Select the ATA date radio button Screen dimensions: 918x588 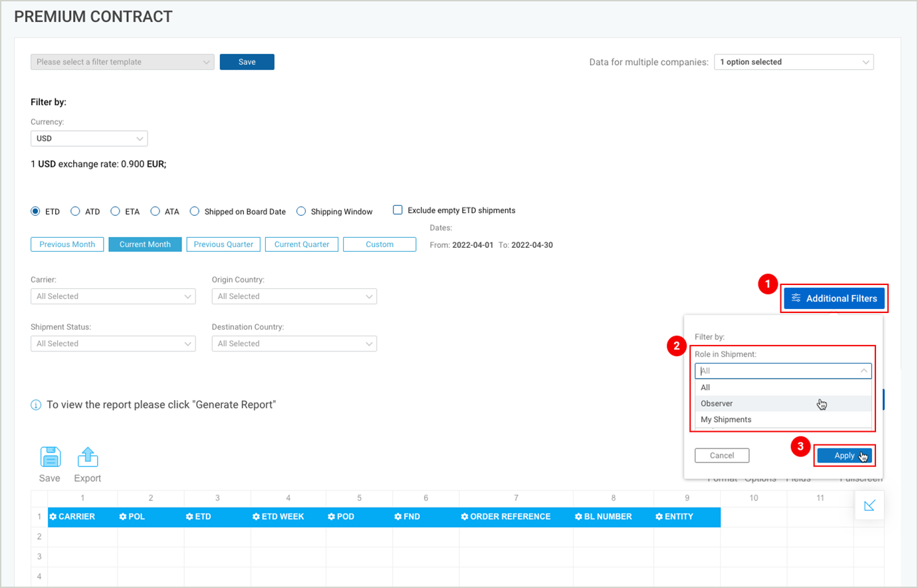[155, 211]
